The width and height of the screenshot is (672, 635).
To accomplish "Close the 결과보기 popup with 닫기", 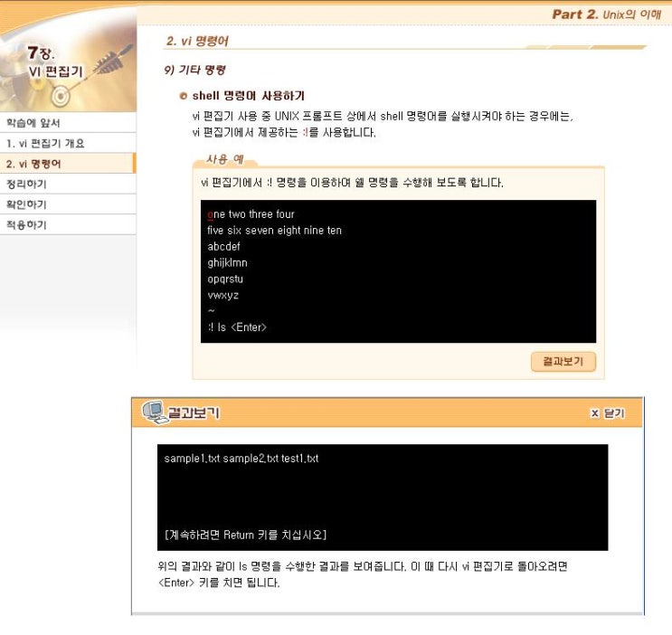I will [607, 413].
